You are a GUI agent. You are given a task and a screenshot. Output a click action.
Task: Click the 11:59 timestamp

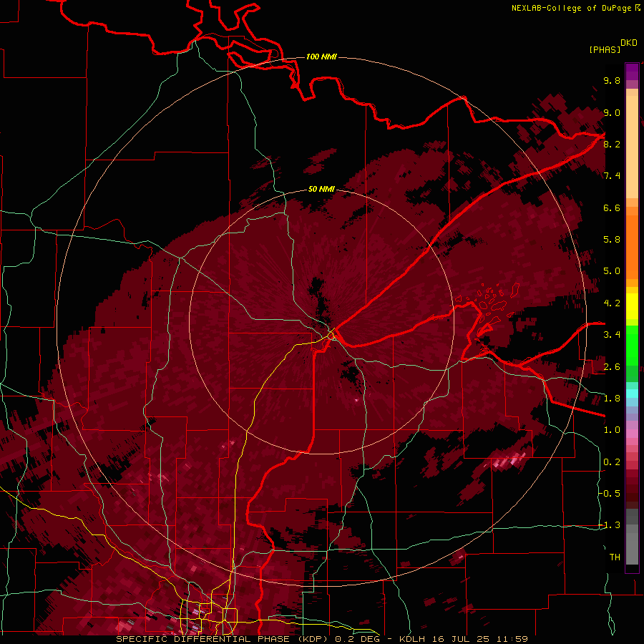[512, 639]
